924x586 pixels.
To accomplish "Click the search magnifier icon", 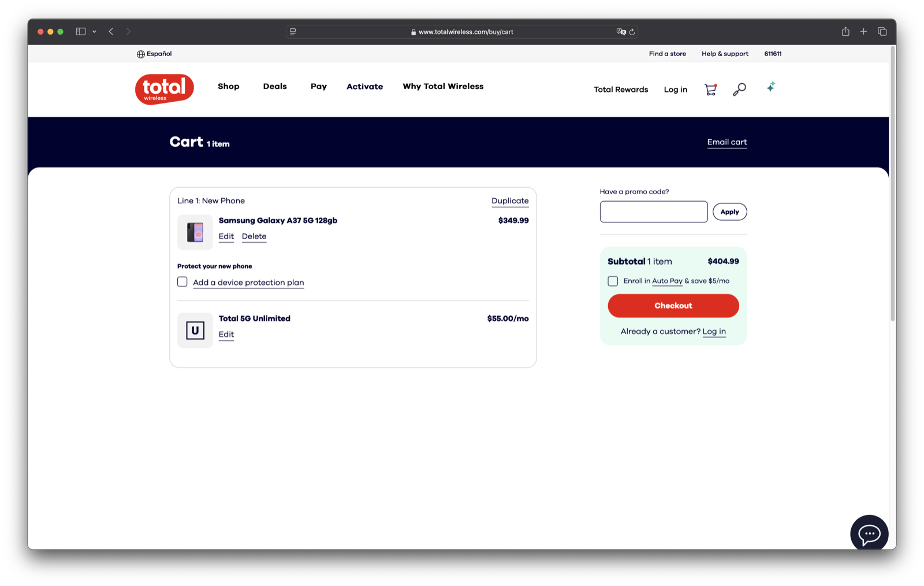I will click(x=739, y=90).
